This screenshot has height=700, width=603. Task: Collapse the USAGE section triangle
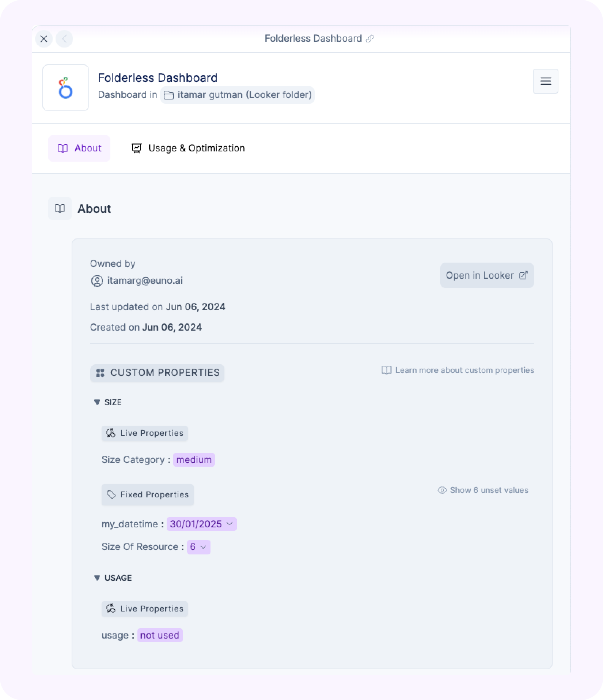coord(97,578)
